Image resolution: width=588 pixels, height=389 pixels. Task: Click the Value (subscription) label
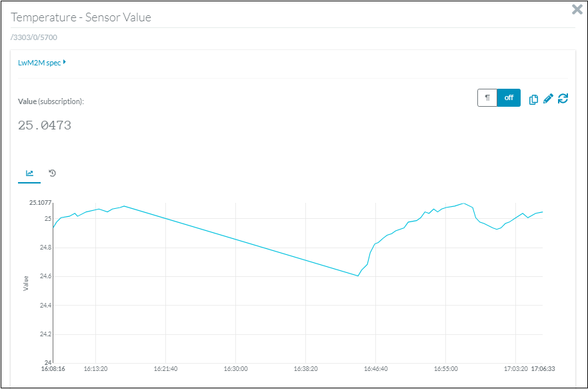[51, 101]
